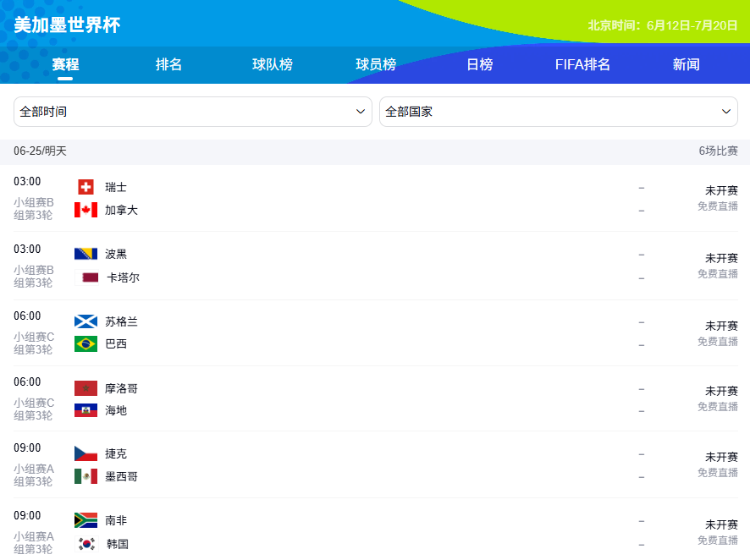
Task: Click the 南非 team name
Action: click(x=116, y=520)
